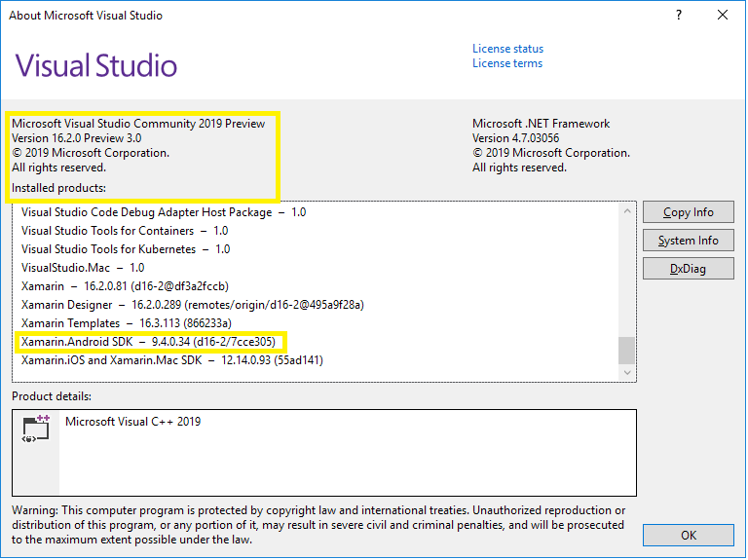
Task: Click the .NET Framework Version 4.7.03056 text
Action: click(515, 138)
